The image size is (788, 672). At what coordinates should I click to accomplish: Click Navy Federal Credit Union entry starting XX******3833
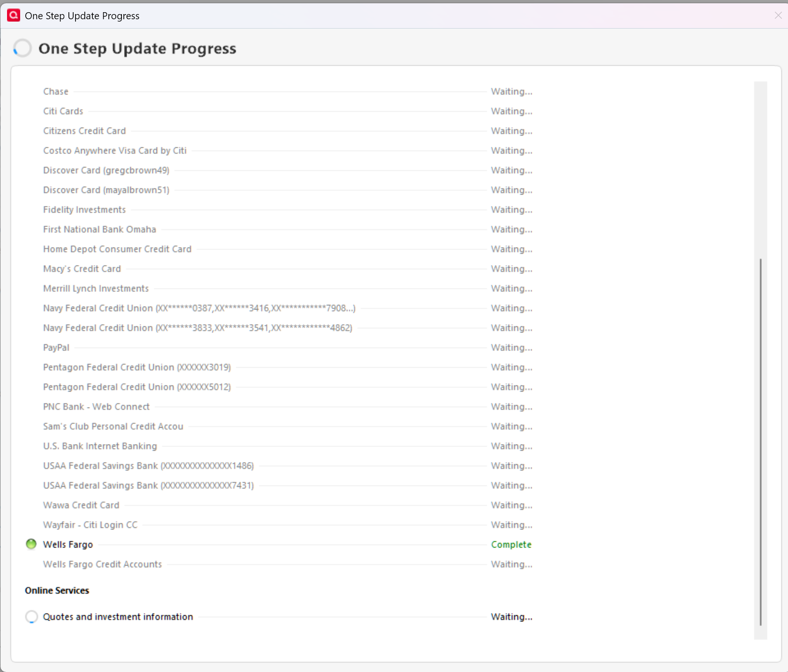[198, 328]
